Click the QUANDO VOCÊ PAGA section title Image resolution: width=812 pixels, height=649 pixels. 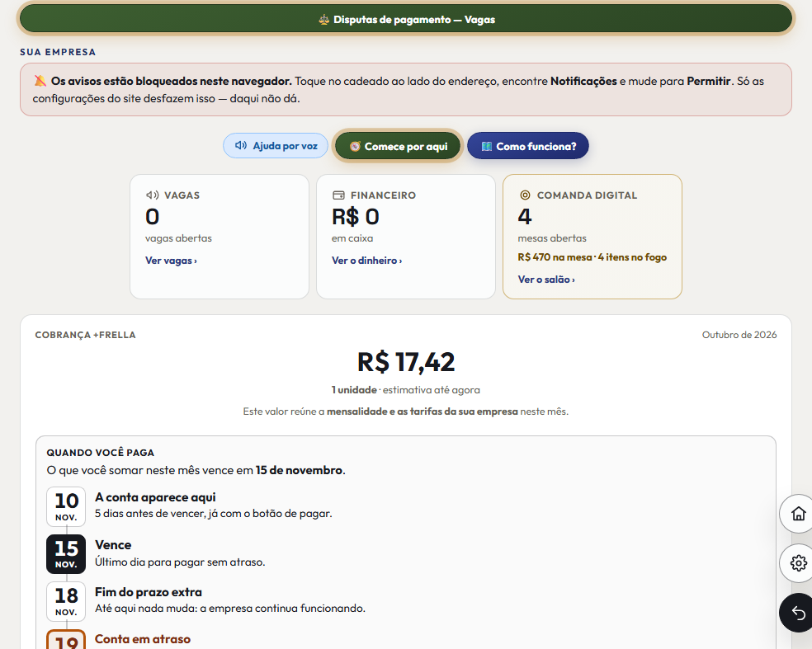point(101,453)
